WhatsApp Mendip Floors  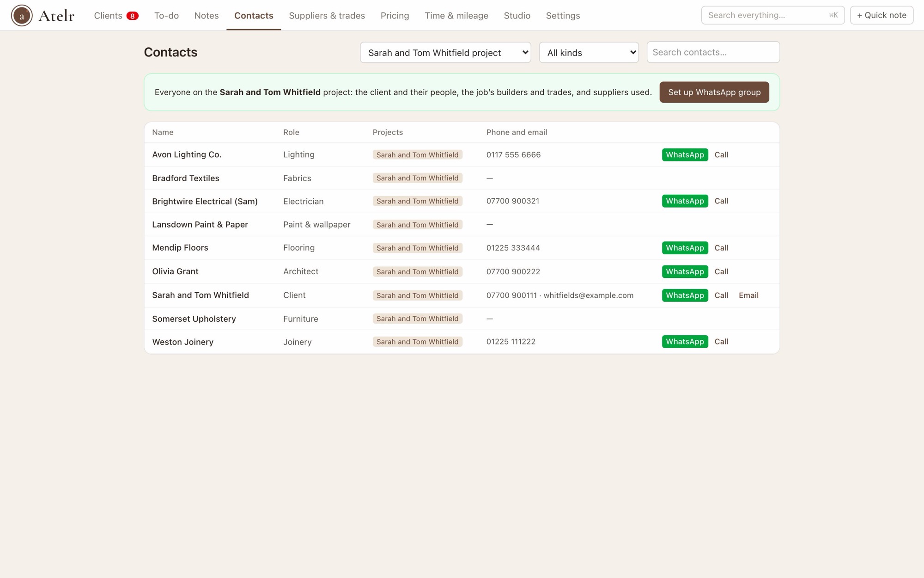point(685,248)
